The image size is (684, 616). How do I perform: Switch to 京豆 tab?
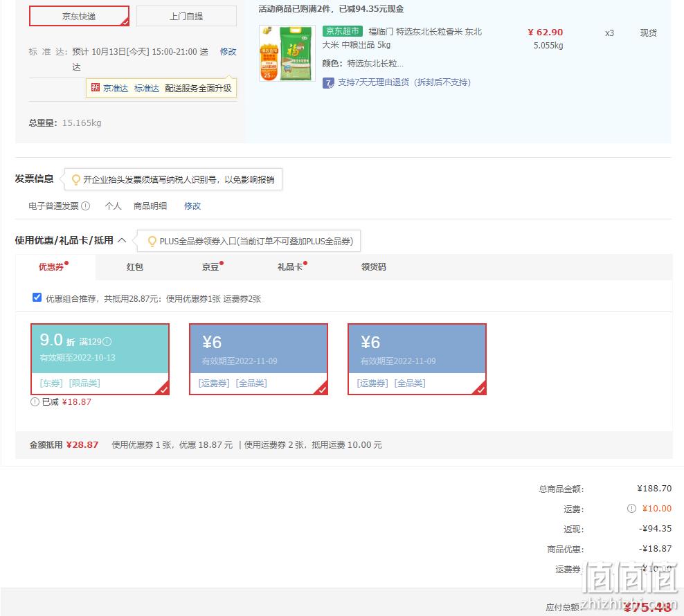point(210,267)
